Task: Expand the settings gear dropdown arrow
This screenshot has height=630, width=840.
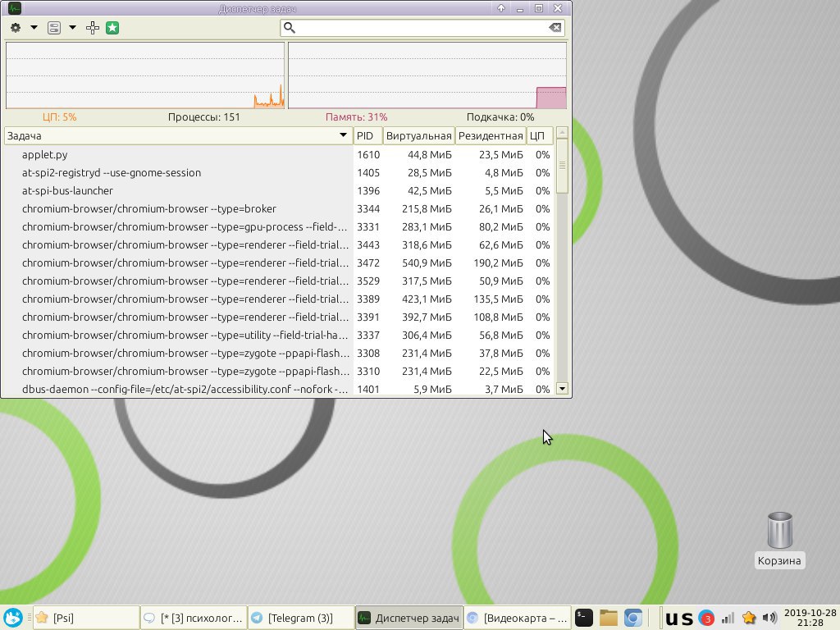Action: click(34, 27)
